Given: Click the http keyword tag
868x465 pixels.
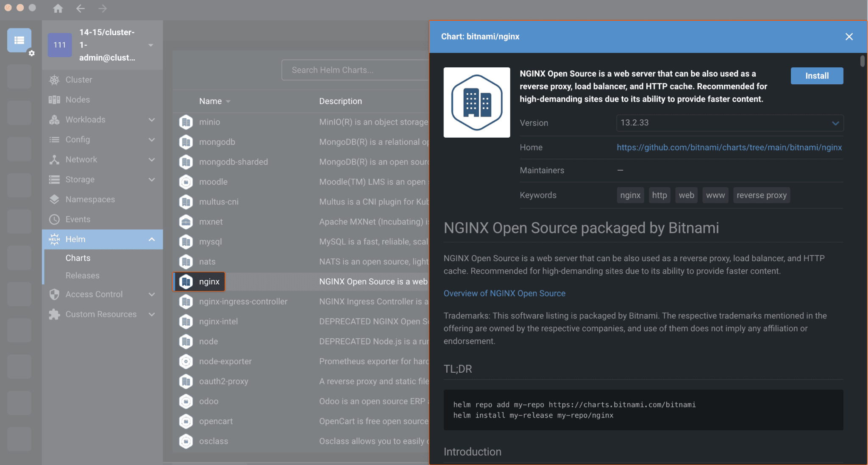Looking at the screenshot, I should (659, 195).
